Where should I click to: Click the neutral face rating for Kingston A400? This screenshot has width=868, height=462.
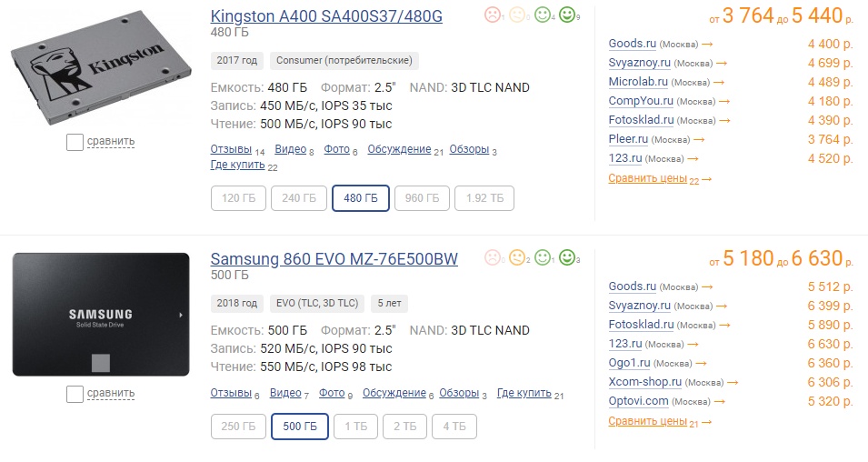pyautogui.click(x=518, y=15)
